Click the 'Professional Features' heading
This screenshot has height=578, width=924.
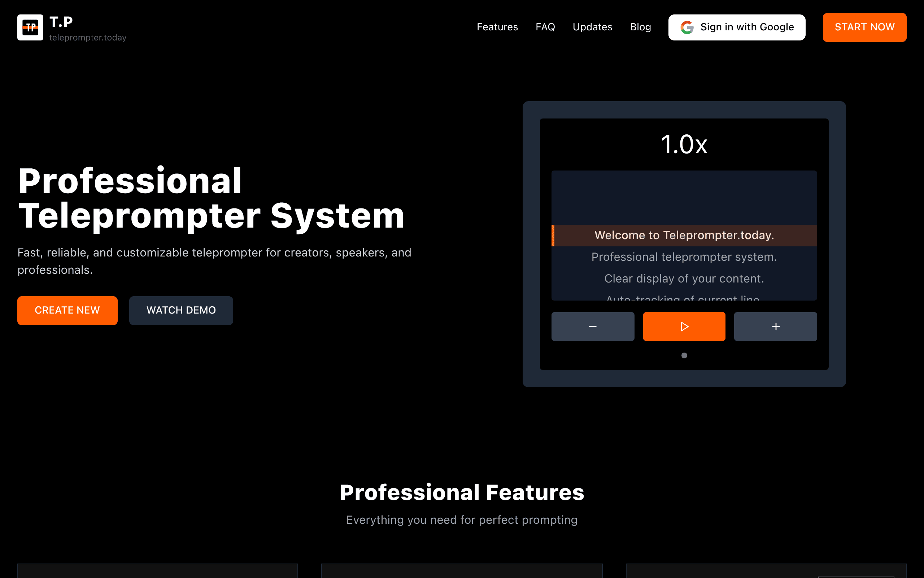pyautogui.click(x=462, y=492)
